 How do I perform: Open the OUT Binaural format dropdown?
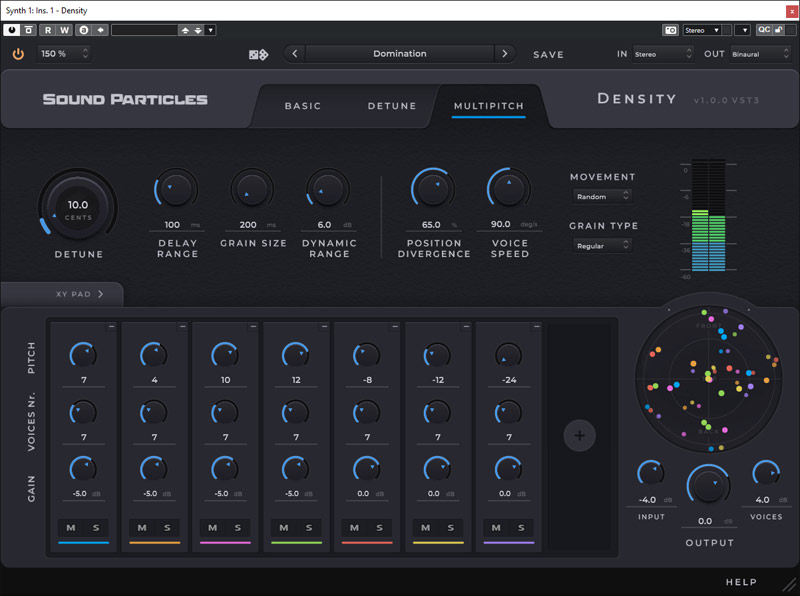[x=759, y=54]
